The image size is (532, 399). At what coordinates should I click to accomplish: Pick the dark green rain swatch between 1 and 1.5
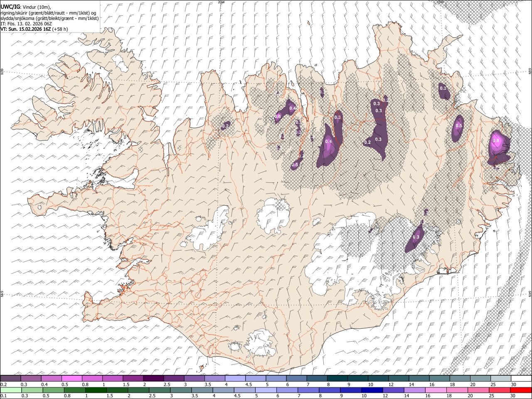point(96,390)
